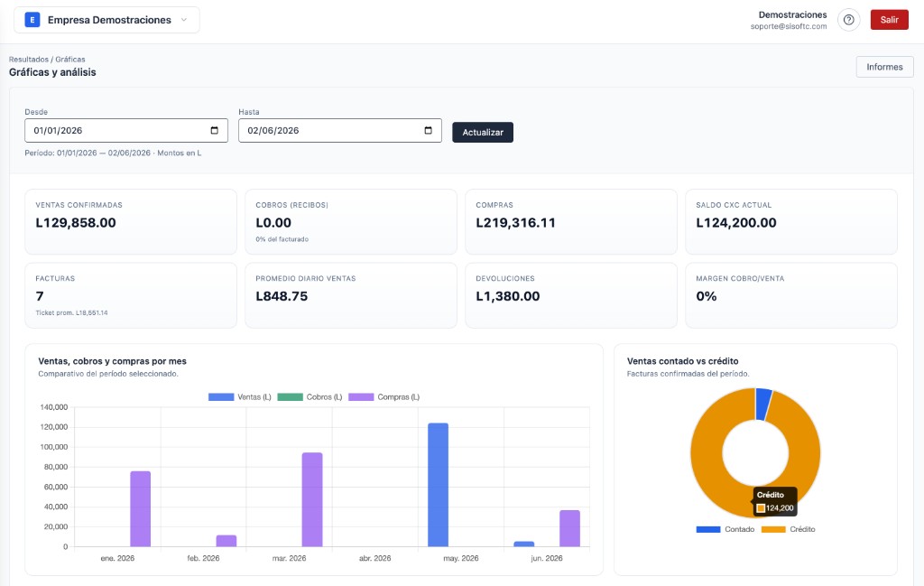
Task: Open the help question mark icon
Action: click(848, 20)
